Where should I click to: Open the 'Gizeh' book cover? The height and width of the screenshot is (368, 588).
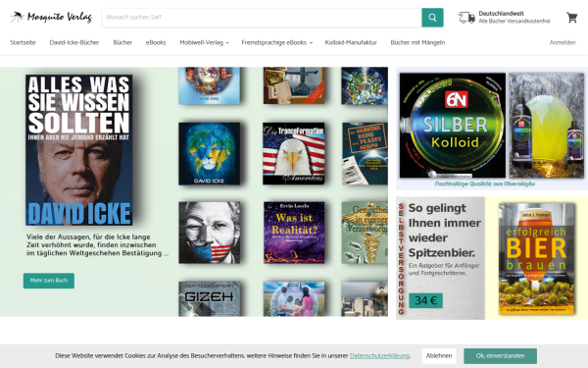(x=210, y=299)
